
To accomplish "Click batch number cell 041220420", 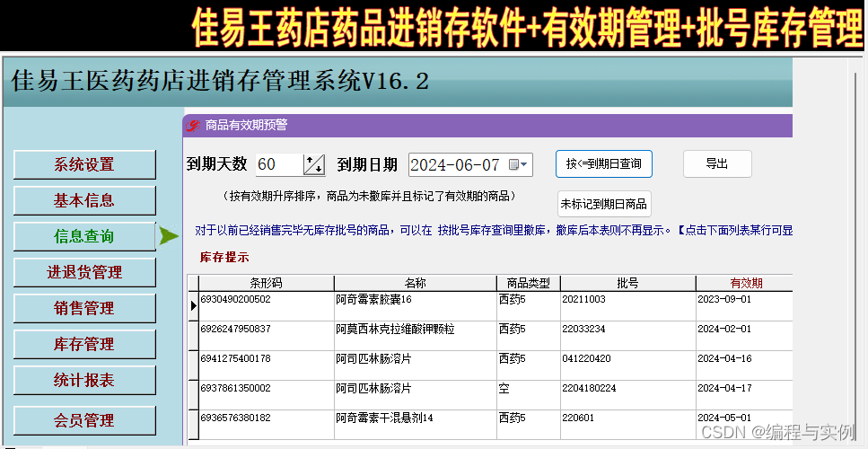I will tap(627, 365).
